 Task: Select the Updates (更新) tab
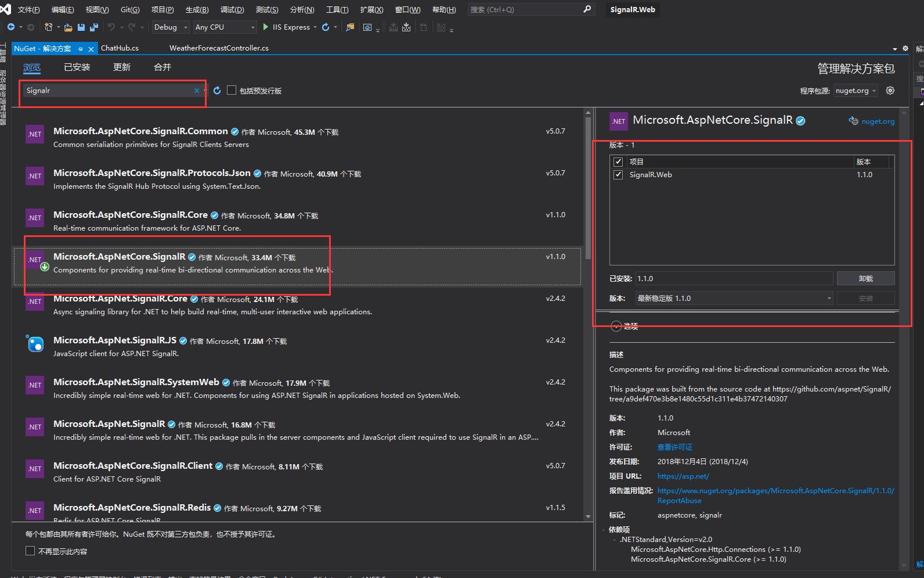coord(122,67)
